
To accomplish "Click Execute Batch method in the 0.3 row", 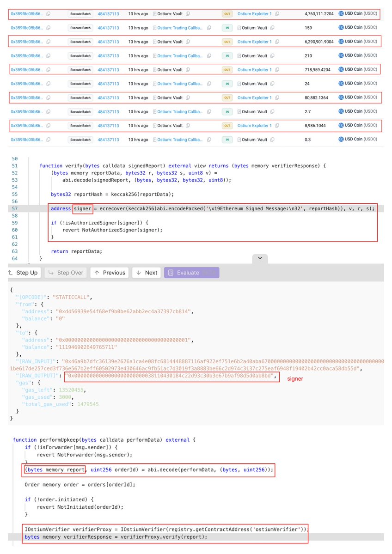I will click(x=80, y=140).
